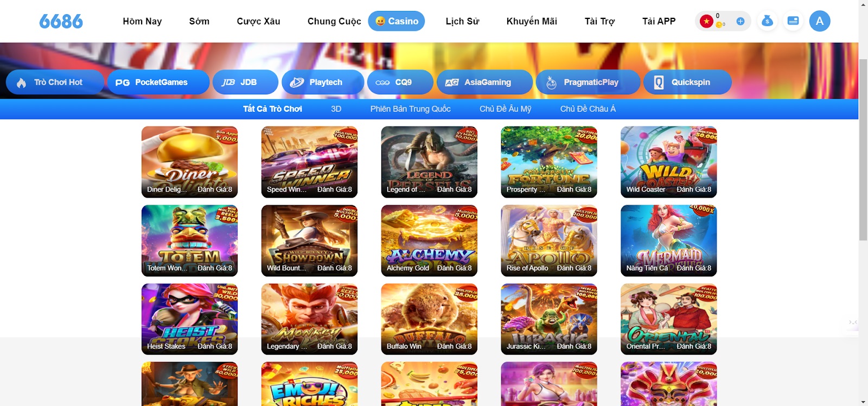Click the 6686 site logo
Screen dimensions: 868x406
(61, 21)
